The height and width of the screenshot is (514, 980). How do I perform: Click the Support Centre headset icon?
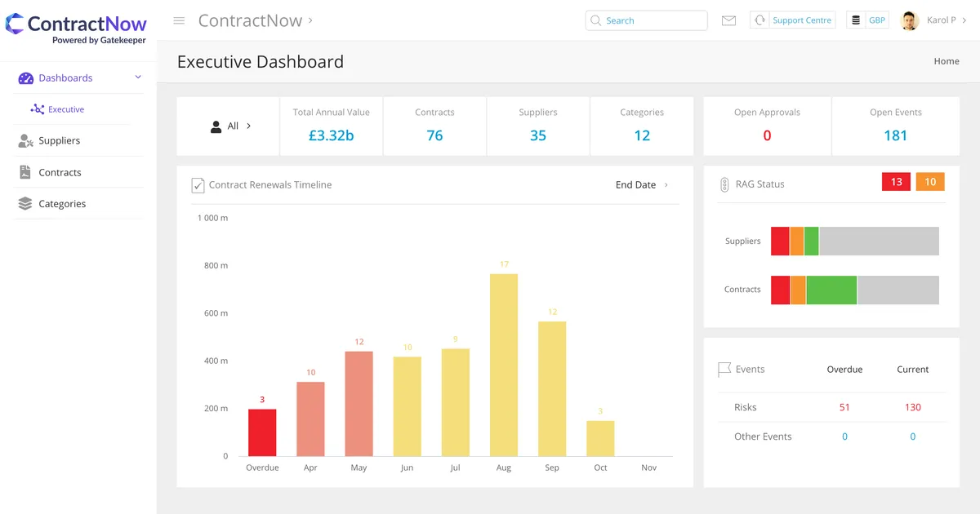tap(761, 20)
